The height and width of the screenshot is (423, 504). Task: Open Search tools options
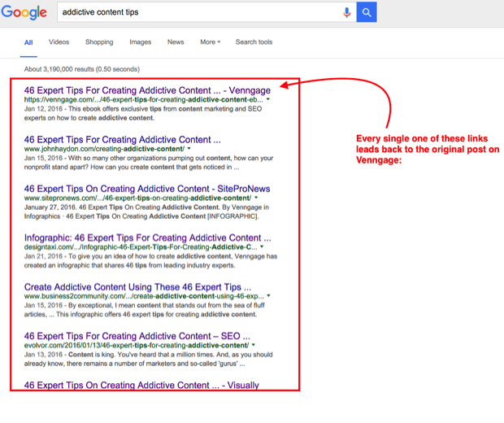(254, 42)
